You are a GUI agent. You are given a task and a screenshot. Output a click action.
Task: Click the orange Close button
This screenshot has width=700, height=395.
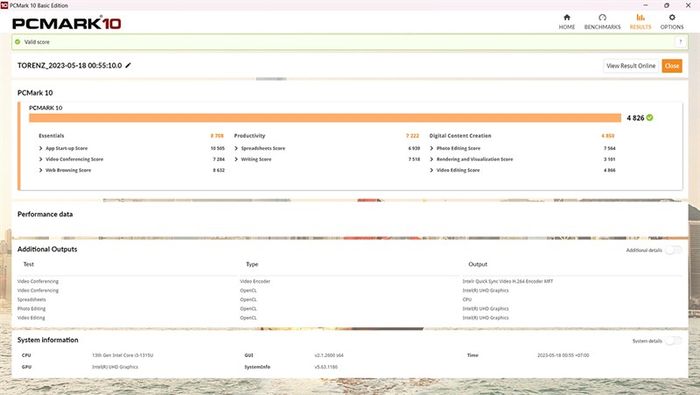(672, 66)
